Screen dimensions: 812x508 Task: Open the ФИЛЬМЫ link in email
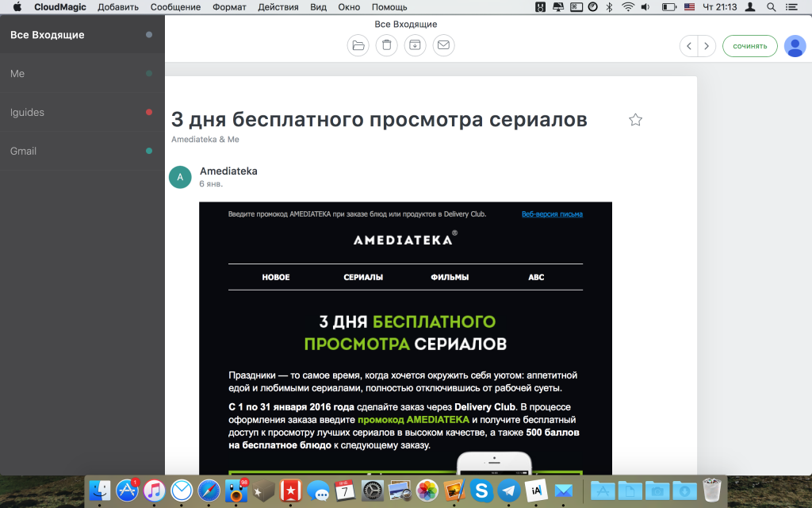450,277
